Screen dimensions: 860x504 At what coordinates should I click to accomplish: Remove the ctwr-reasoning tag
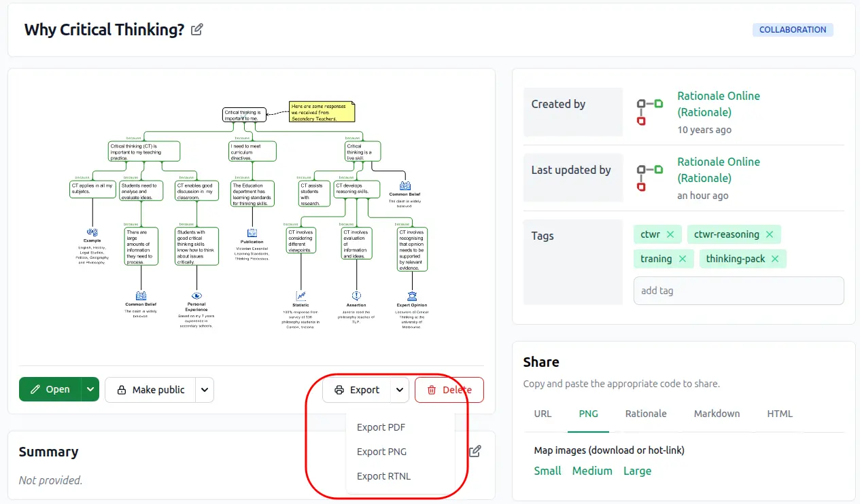pyautogui.click(x=770, y=234)
